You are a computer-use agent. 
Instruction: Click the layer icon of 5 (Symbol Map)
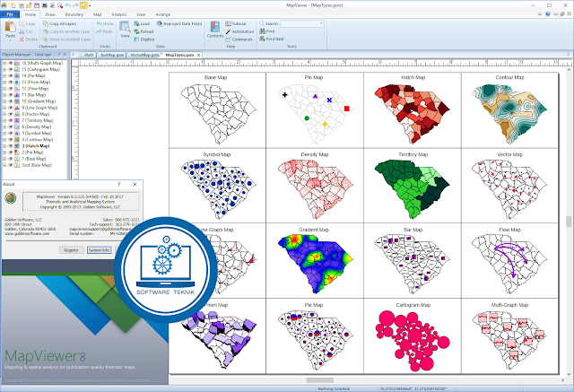pos(17,134)
